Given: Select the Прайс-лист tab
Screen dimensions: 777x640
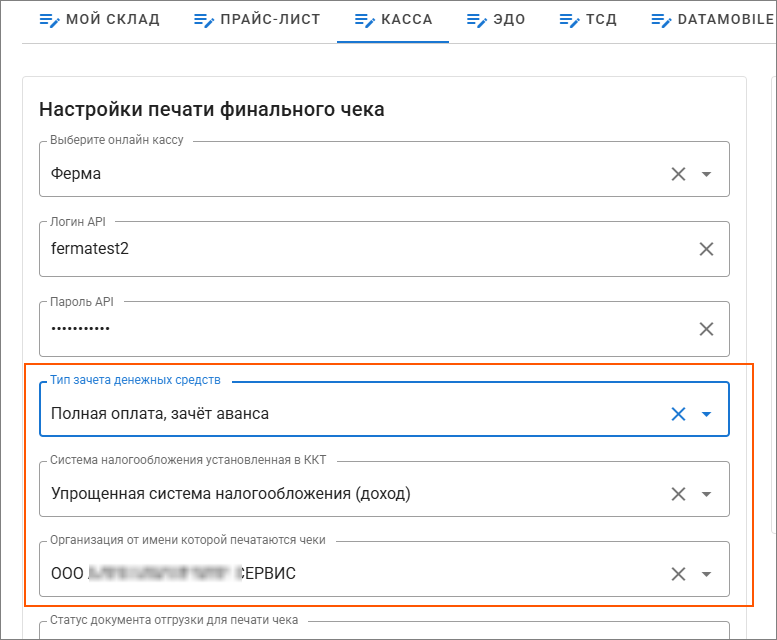Looking at the screenshot, I should [x=257, y=20].
